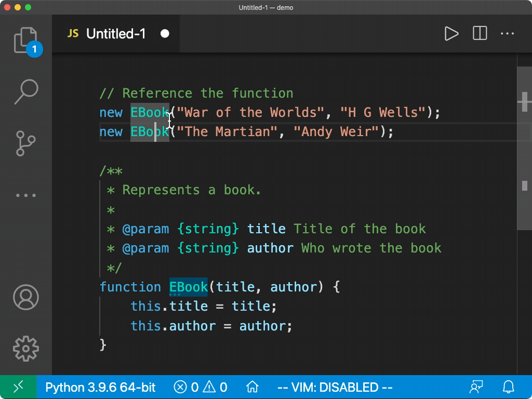Open more editor actions via the ellipsis
532x399 pixels.
click(x=507, y=33)
